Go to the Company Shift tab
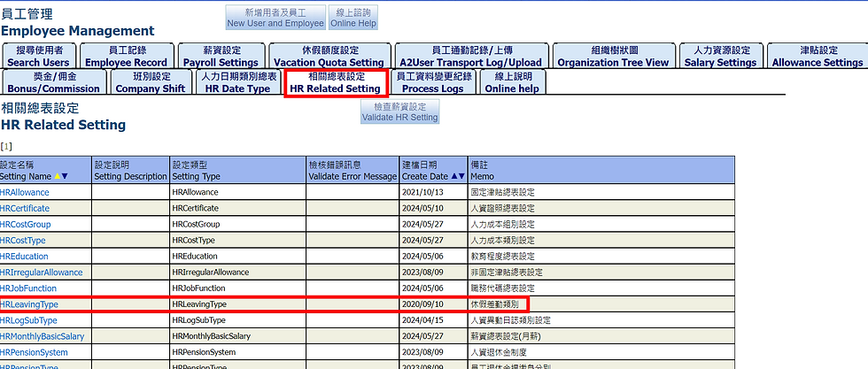The width and height of the screenshot is (868, 369). pyautogui.click(x=151, y=82)
